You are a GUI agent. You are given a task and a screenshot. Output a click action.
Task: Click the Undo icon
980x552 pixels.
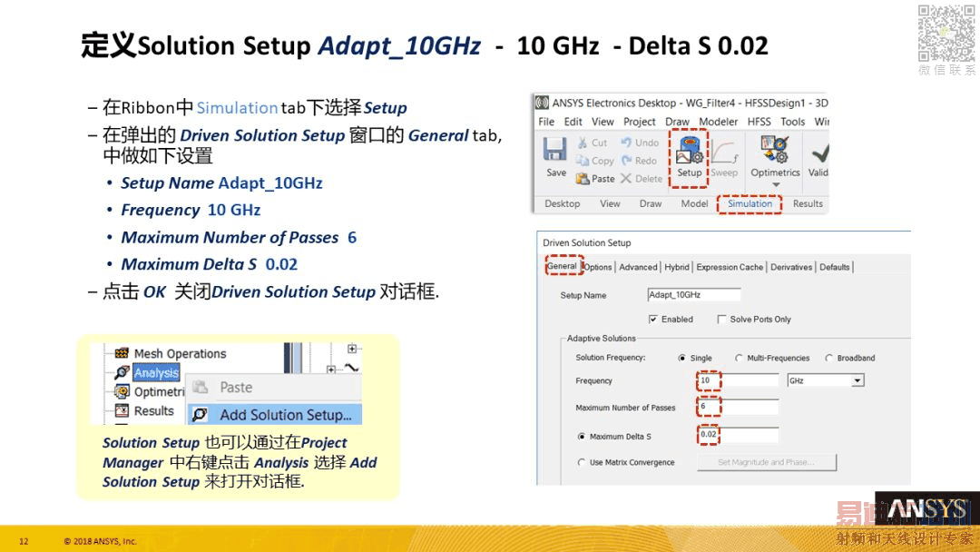tap(626, 143)
